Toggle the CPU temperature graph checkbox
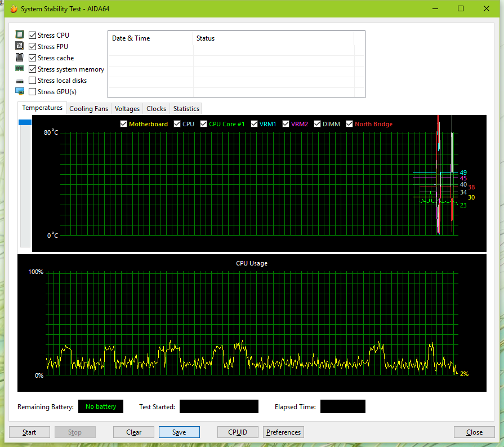 [177, 124]
